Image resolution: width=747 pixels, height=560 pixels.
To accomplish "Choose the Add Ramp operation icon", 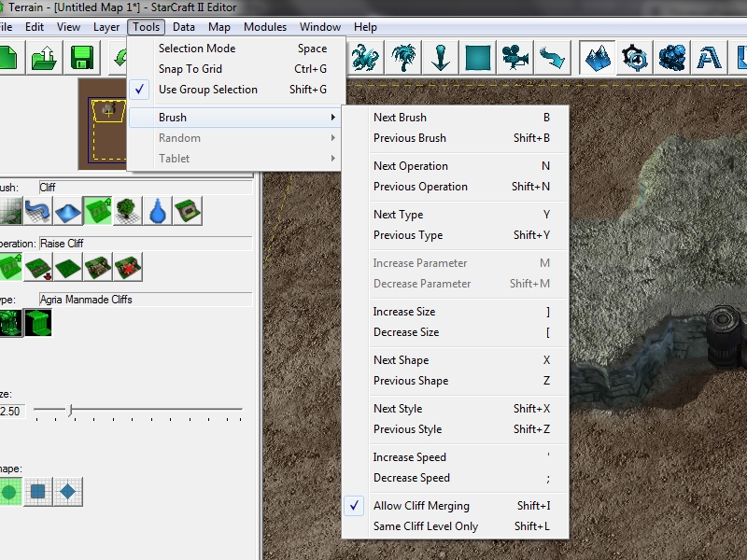I will click(x=98, y=267).
